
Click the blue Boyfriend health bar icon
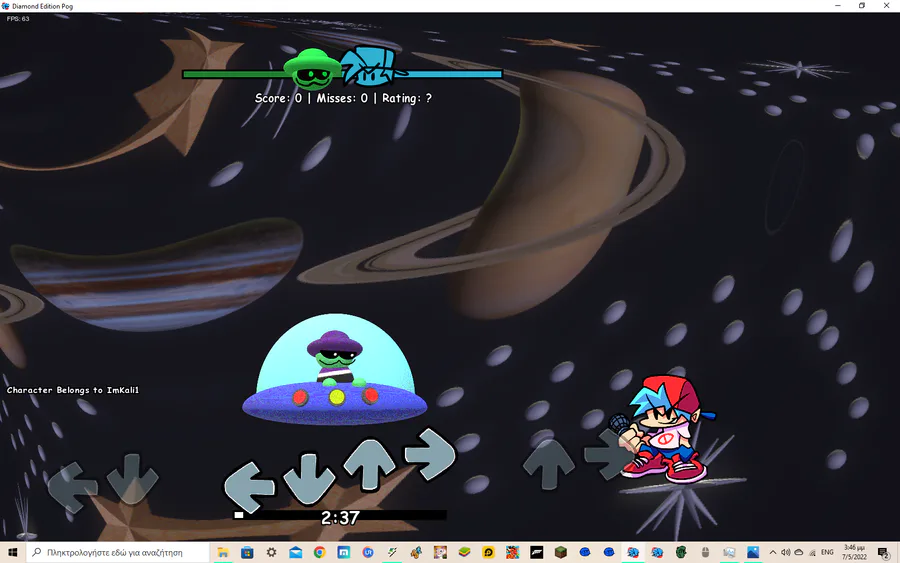pos(371,67)
